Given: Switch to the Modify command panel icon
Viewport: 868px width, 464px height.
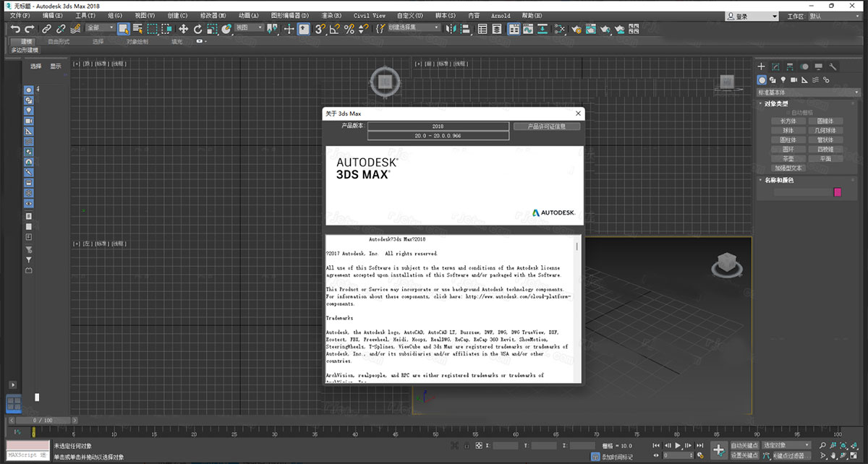Looking at the screenshot, I should (x=776, y=66).
